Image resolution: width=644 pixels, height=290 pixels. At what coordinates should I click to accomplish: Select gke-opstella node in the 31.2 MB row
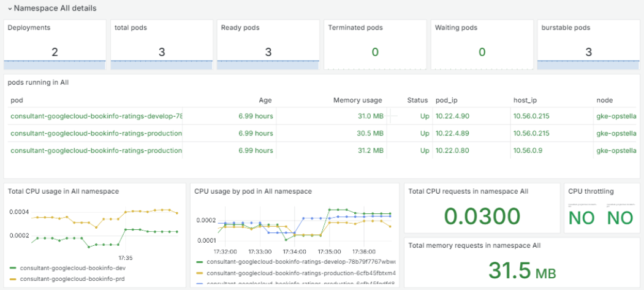click(x=616, y=151)
